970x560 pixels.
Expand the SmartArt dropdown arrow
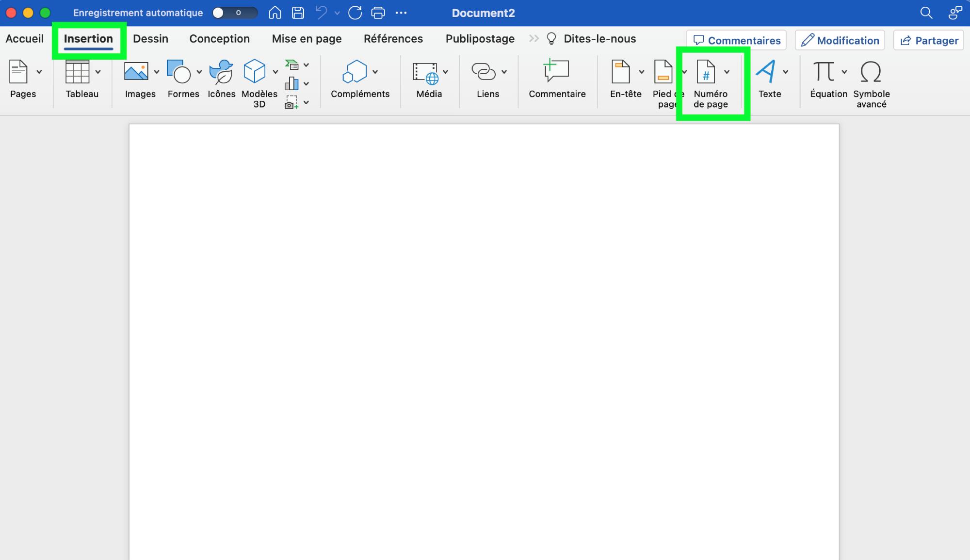pos(307,64)
